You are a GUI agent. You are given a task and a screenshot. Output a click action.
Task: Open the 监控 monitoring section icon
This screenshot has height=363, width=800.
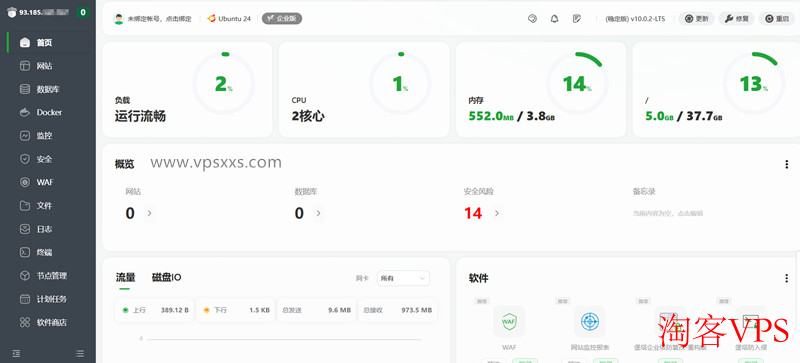(x=24, y=136)
